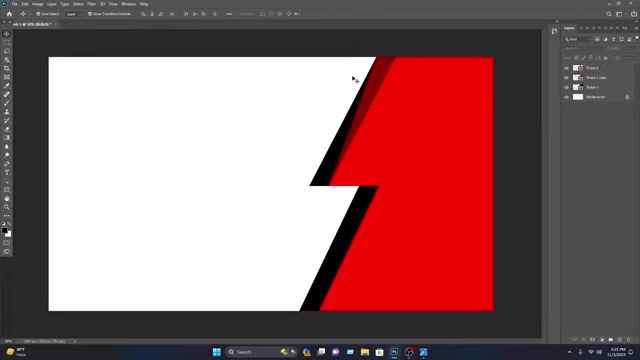Select the Rectangle shape tool

7,190
